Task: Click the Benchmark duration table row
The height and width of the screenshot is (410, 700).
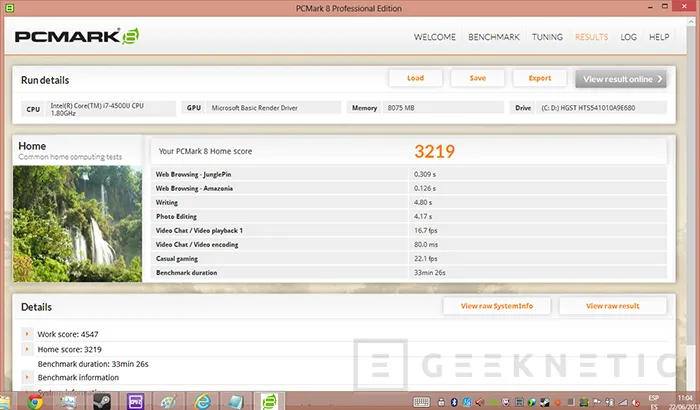Action: [x=409, y=272]
